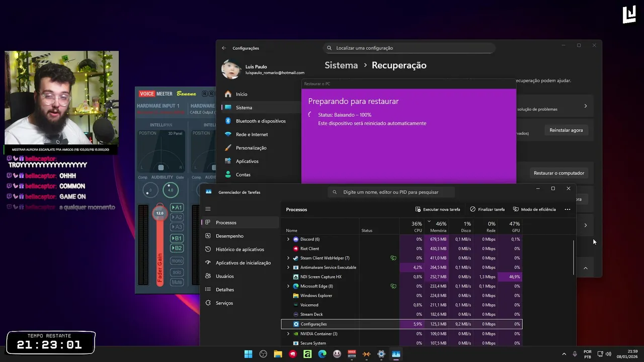Image resolution: width=644 pixels, height=362 pixels.
Task: Click Configurações gear icon in process list
Action: click(296, 324)
